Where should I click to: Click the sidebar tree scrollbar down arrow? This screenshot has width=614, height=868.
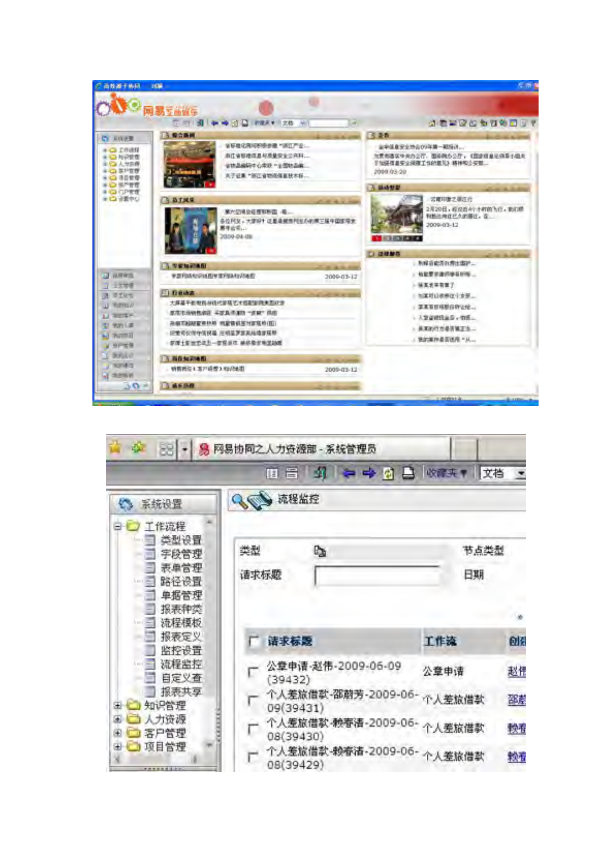[x=209, y=745]
